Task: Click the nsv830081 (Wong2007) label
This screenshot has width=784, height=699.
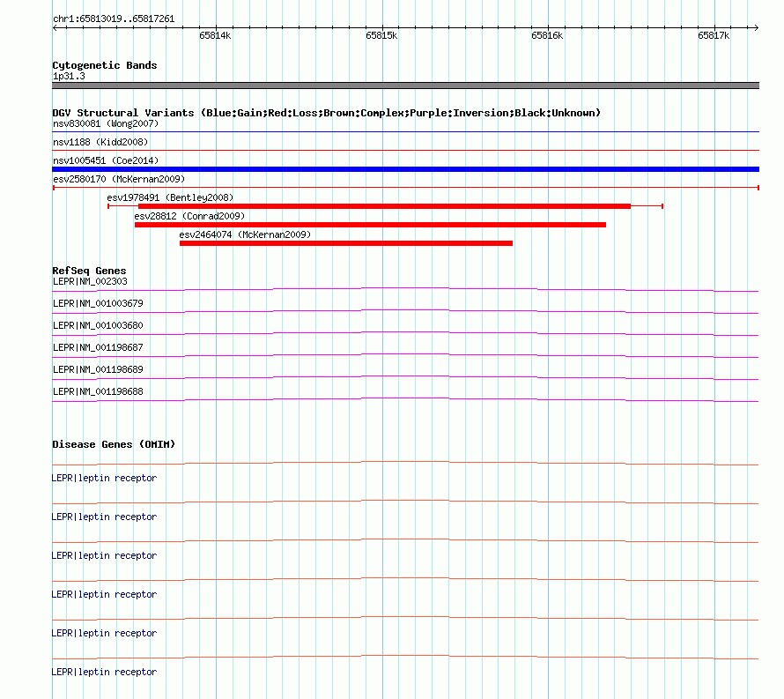Action: (106, 123)
